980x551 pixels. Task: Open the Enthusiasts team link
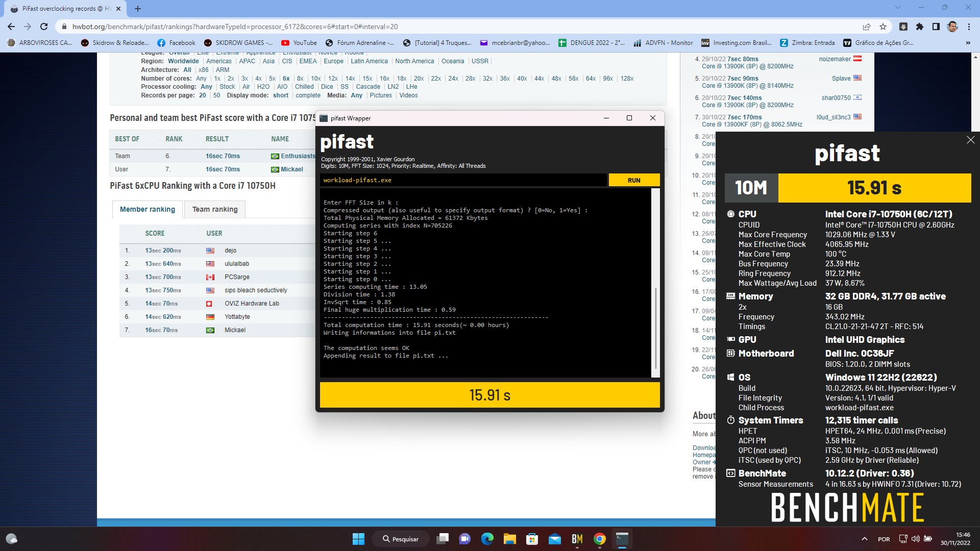(298, 156)
